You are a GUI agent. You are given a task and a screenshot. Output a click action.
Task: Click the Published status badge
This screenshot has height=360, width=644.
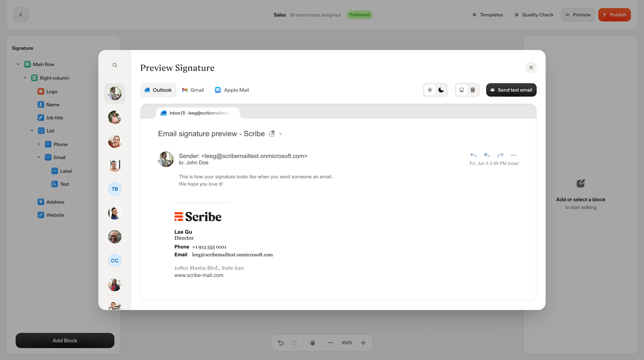coord(359,15)
